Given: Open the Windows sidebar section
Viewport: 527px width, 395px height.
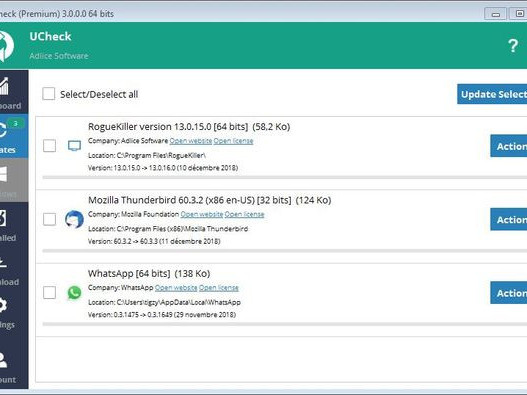Looking at the screenshot, I should [14, 180].
